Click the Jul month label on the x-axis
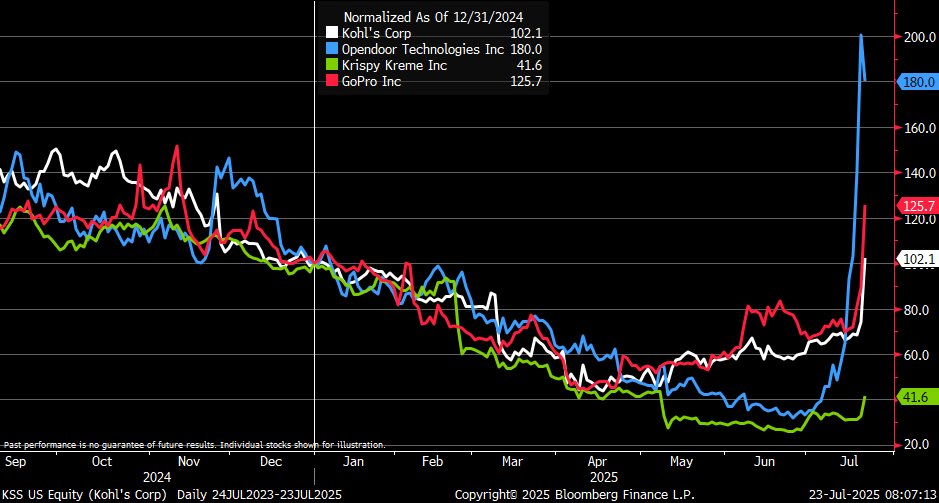The image size is (939, 503). pos(849,462)
